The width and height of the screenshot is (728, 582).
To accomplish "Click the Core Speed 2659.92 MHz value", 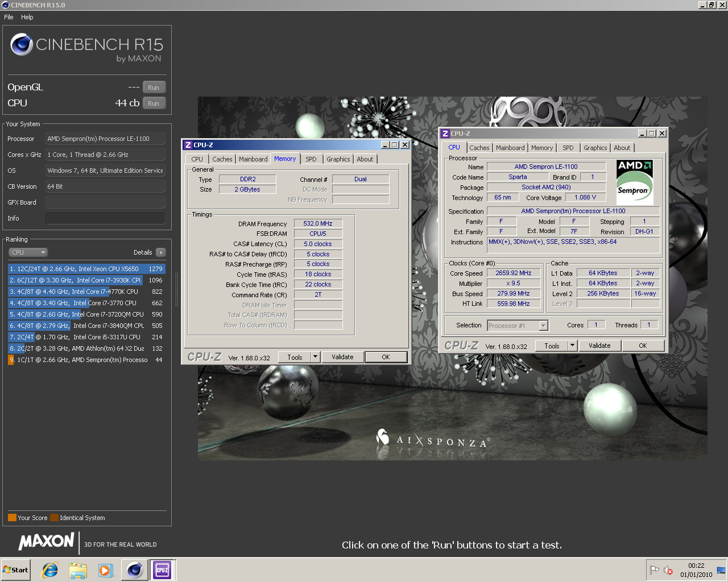I will pos(514,273).
